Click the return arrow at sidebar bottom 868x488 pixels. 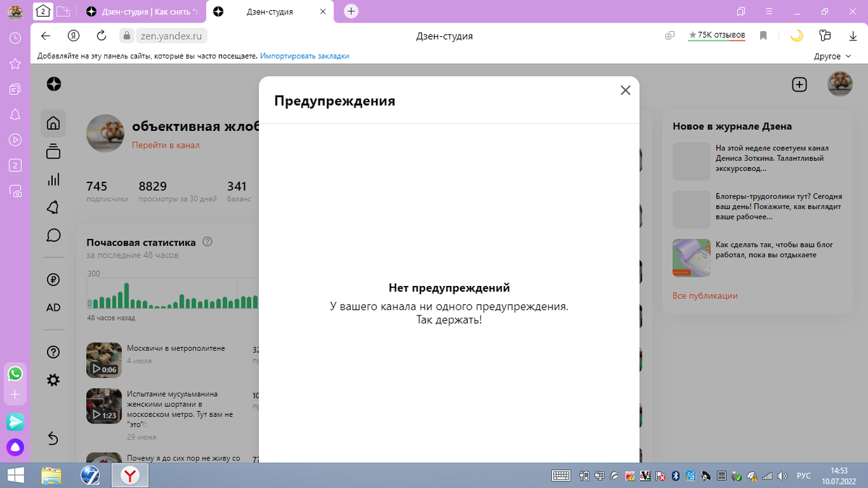[x=54, y=438]
